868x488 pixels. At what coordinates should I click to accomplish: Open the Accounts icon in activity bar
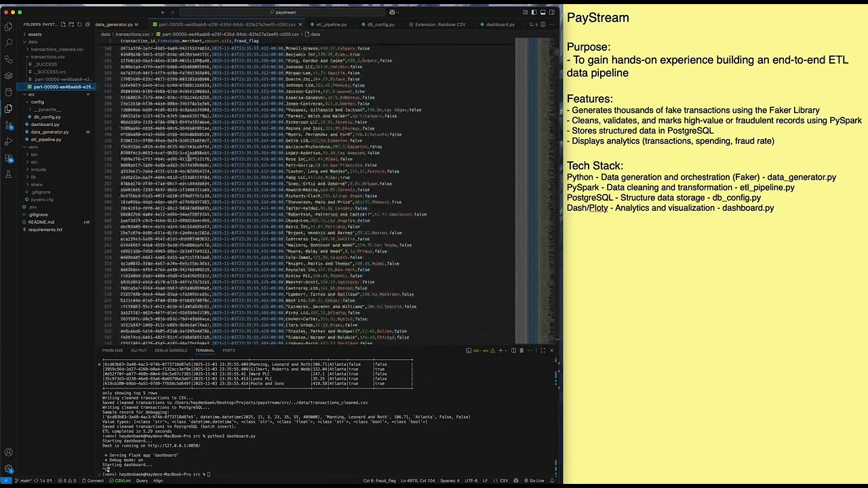(8, 453)
